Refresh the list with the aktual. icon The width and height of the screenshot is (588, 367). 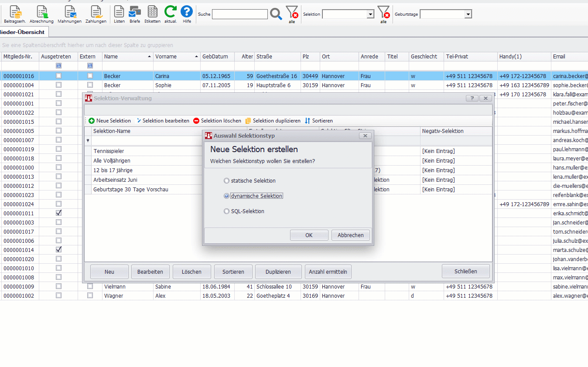tap(171, 12)
